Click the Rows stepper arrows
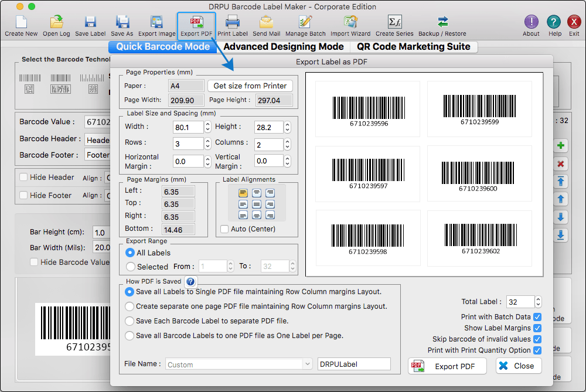Viewport: 586px width, 392px height. pyautogui.click(x=208, y=144)
